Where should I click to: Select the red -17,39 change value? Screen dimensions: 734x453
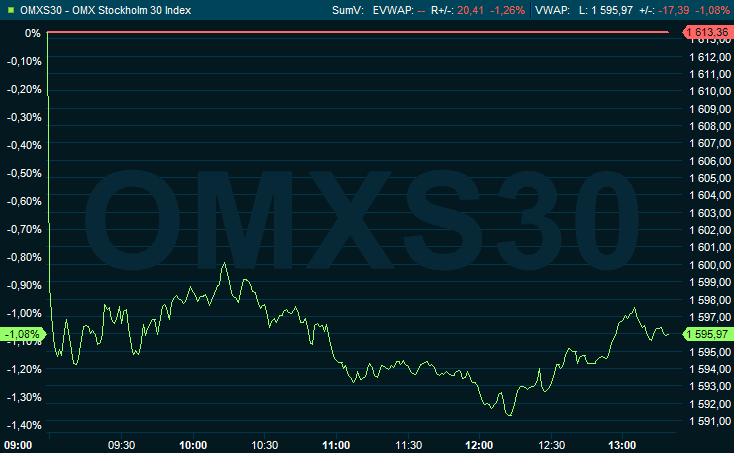[674, 10]
